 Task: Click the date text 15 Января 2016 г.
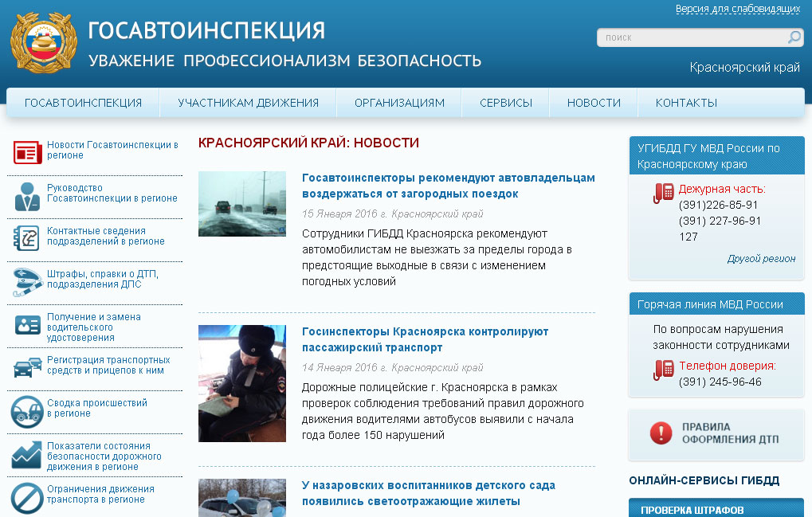click(344, 213)
